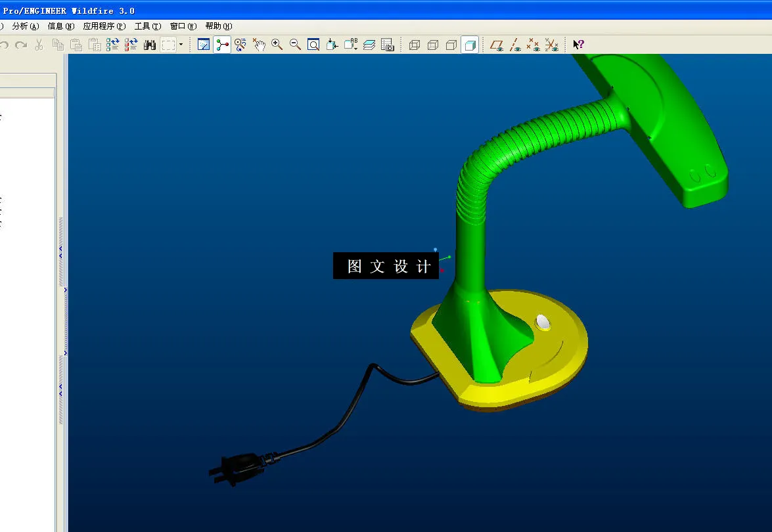Viewport: 772px width, 532px height.
Task: Click the Zoom In magnifier
Action: (x=277, y=45)
